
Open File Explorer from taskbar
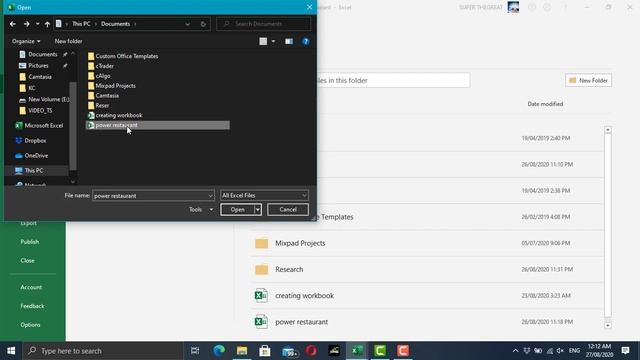point(242,351)
